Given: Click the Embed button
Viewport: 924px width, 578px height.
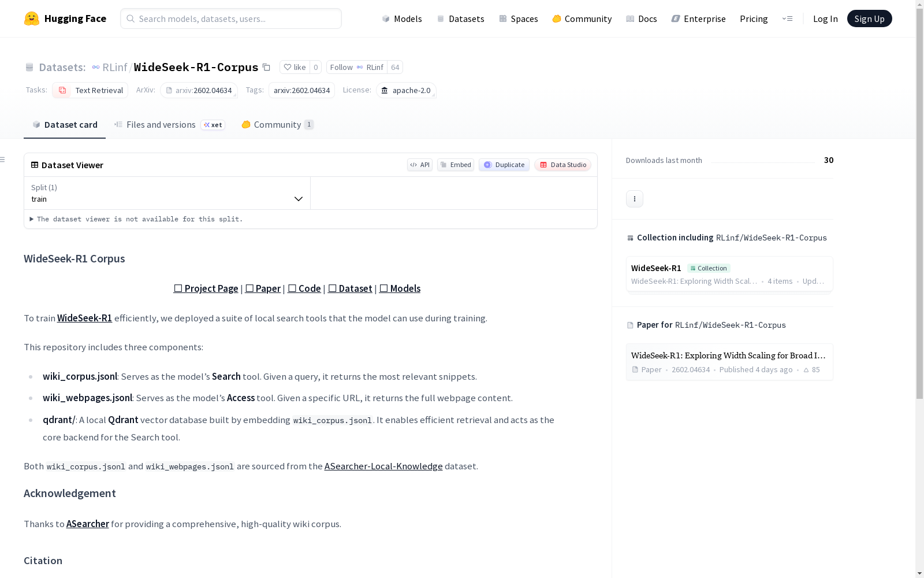Looking at the screenshot, I should tap(456, 165).
